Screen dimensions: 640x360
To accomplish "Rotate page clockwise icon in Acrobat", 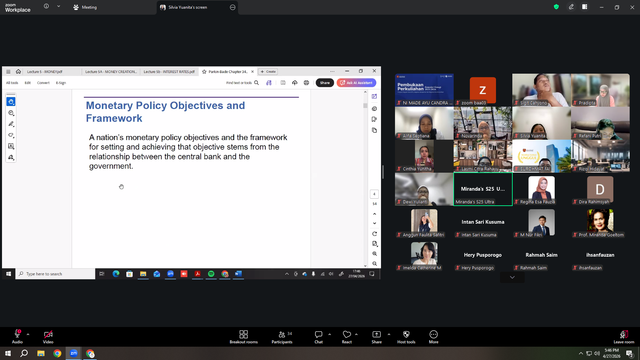I will tap(374, 234).
